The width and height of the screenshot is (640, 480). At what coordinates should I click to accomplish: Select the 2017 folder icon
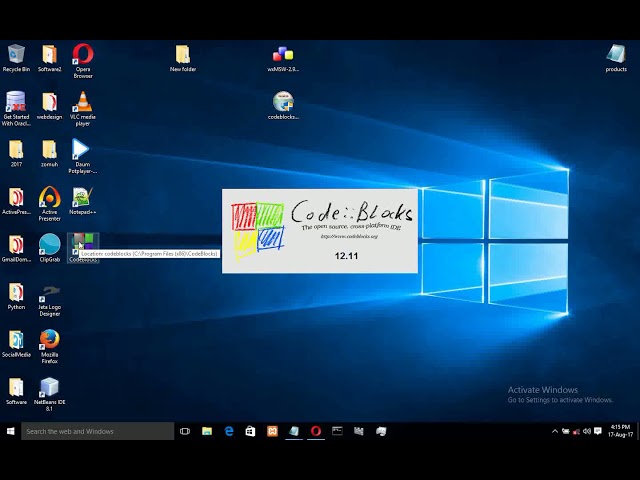click(16, 153)
